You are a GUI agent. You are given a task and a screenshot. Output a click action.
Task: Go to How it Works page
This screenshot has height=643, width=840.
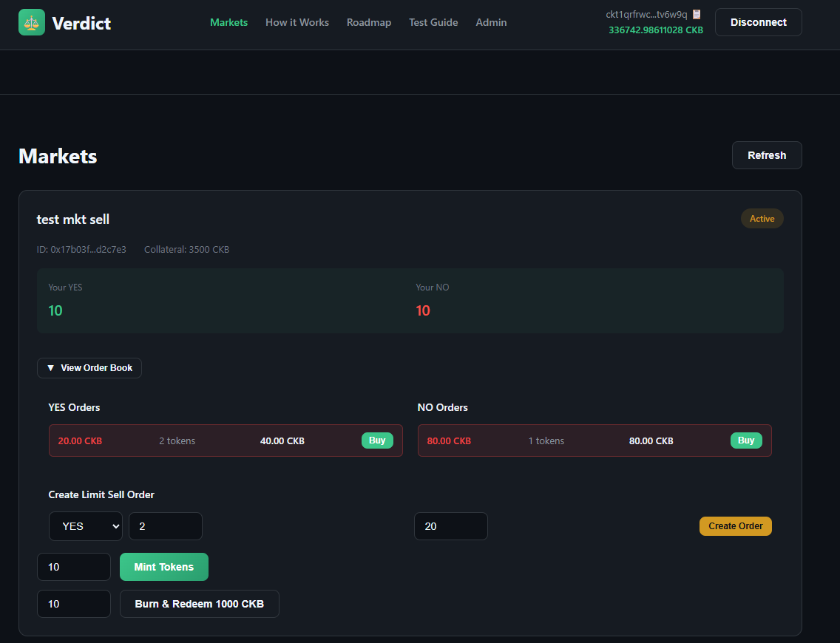(x=297, y=22)
